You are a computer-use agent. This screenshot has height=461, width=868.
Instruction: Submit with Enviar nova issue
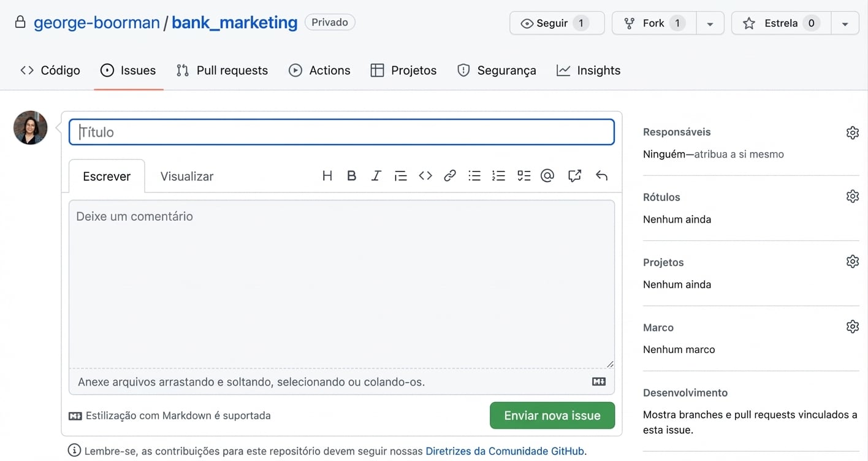552,416
